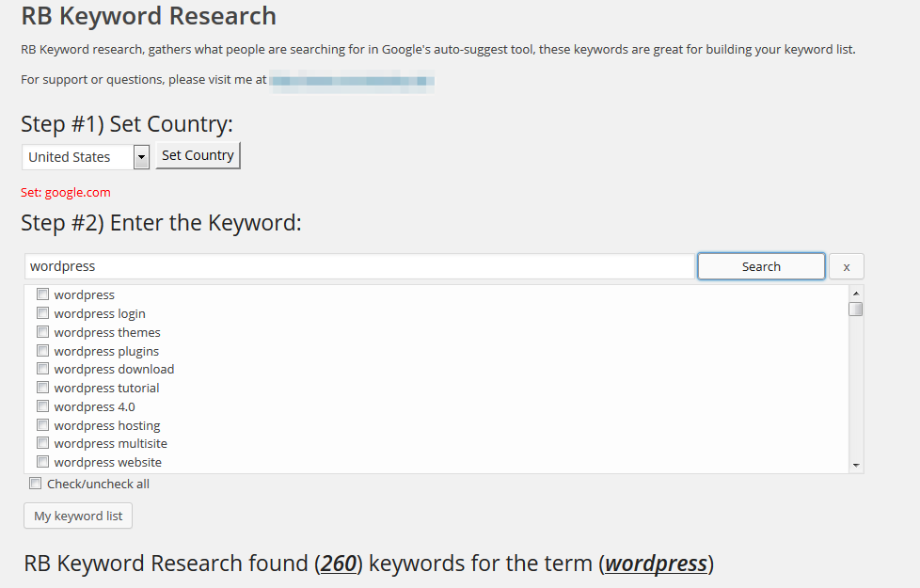Open the United States country dropdown
The height and width of the screenshot is (588, 920).
click(x=86, y=157)
